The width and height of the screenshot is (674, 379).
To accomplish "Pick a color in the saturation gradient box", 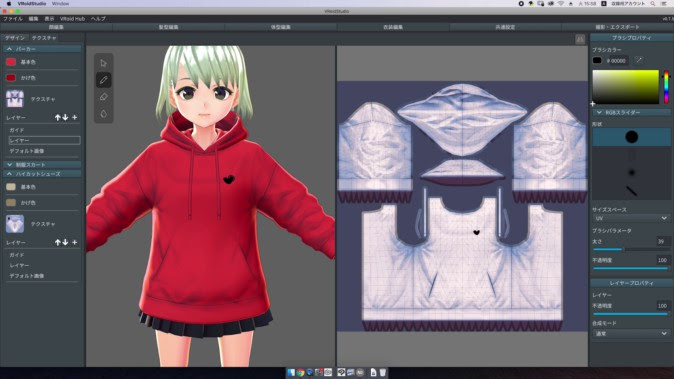I will click(x=625, y=87).
